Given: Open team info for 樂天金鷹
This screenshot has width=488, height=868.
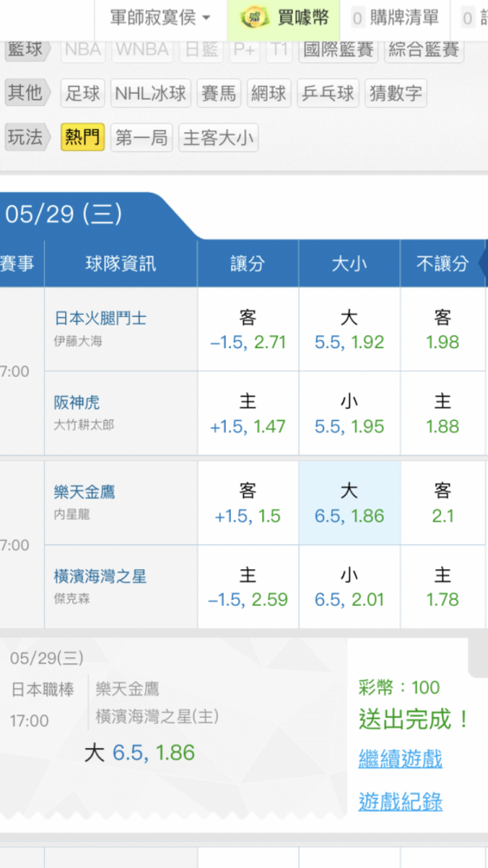Looking at the screenshot, I should (84, 491).
